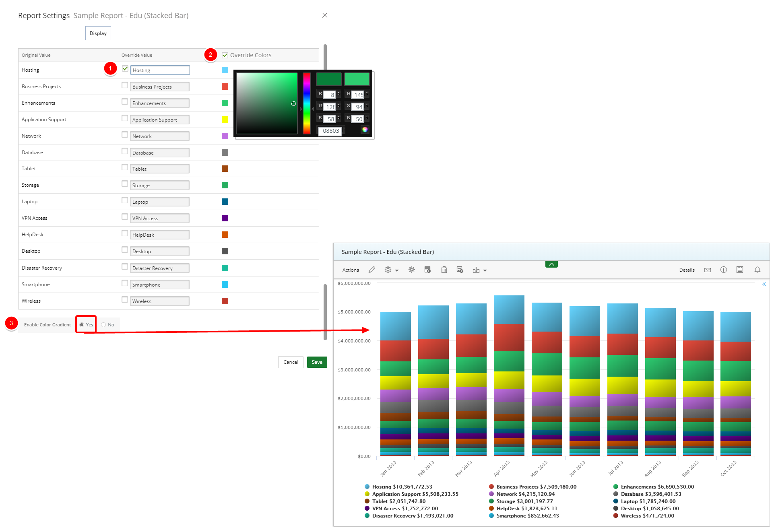Screen dimensions: 776x532
Task: Expand side panel with double-chevron arrow
Action: [764, 284]
